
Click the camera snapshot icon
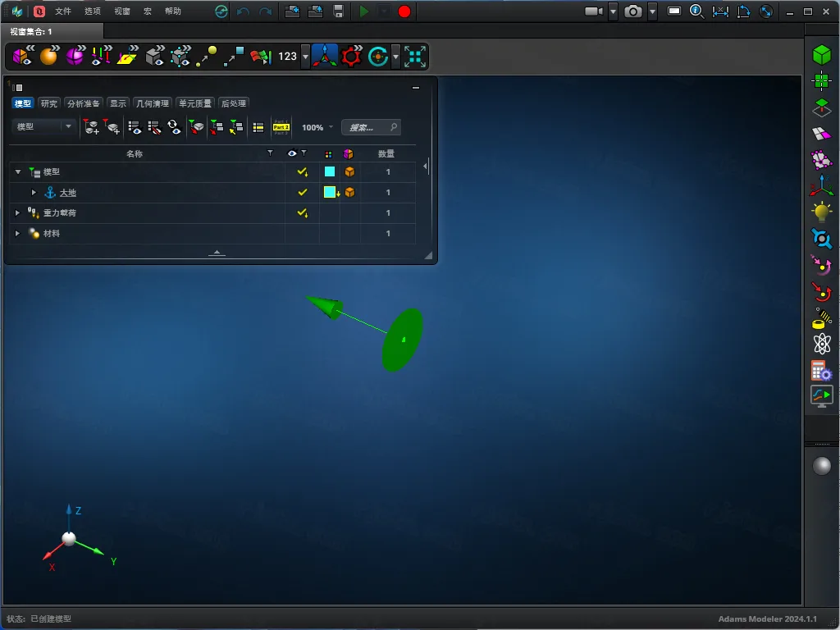coord(633,11)
